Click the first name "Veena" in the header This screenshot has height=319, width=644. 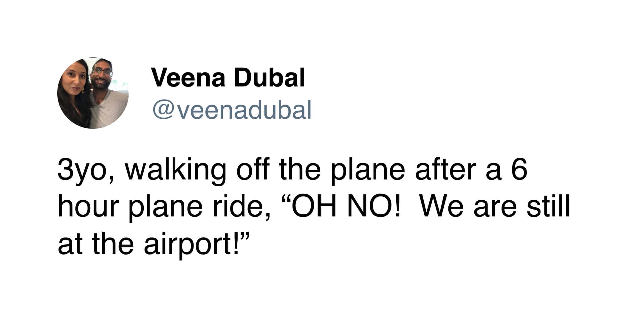click(188, 78)
